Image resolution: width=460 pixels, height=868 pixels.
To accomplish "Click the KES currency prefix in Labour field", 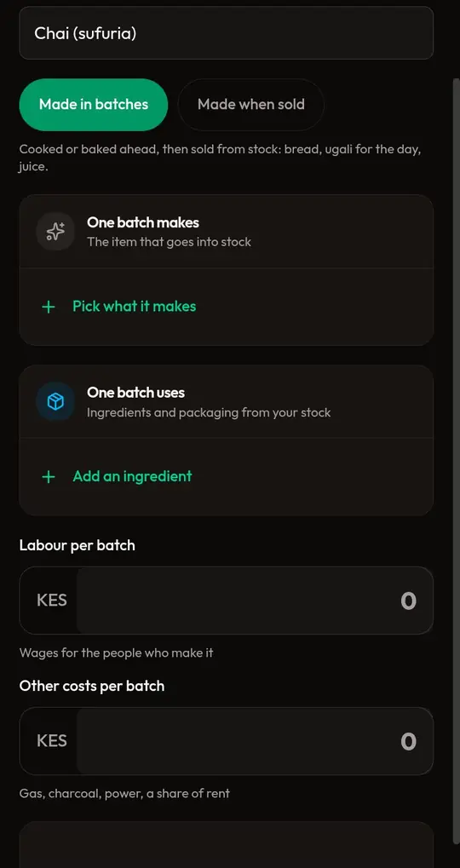I will (51, 601).
